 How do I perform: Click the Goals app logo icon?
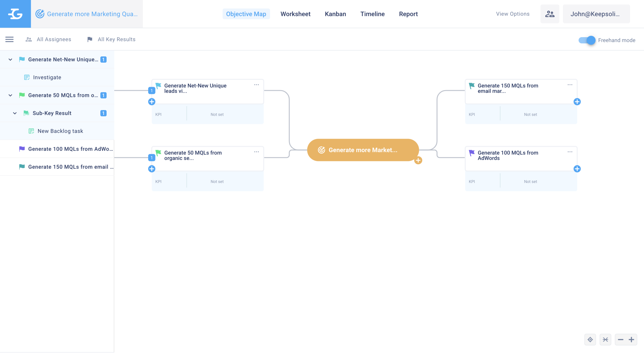coord(15,14)
